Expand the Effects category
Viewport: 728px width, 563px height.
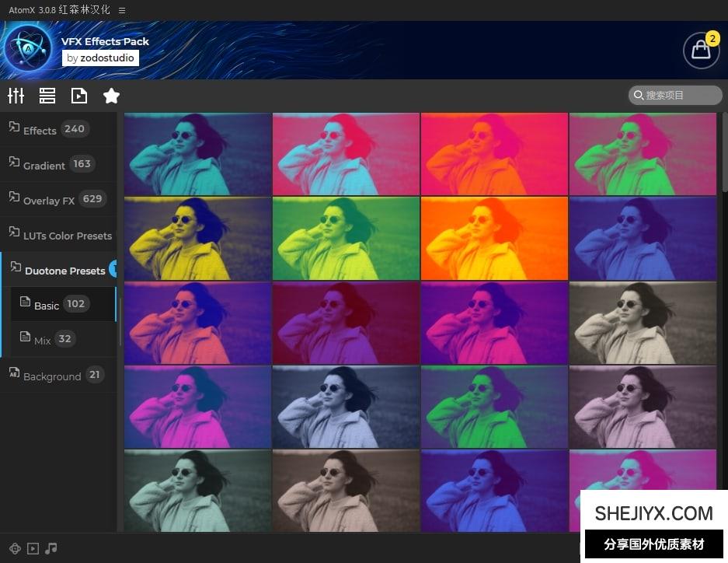tap(40, 130)
